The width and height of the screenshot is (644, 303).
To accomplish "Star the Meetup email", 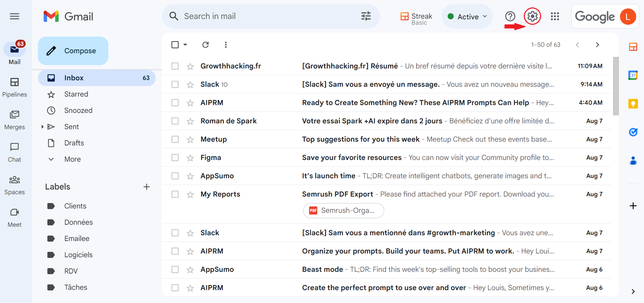I will pos(190,140).
